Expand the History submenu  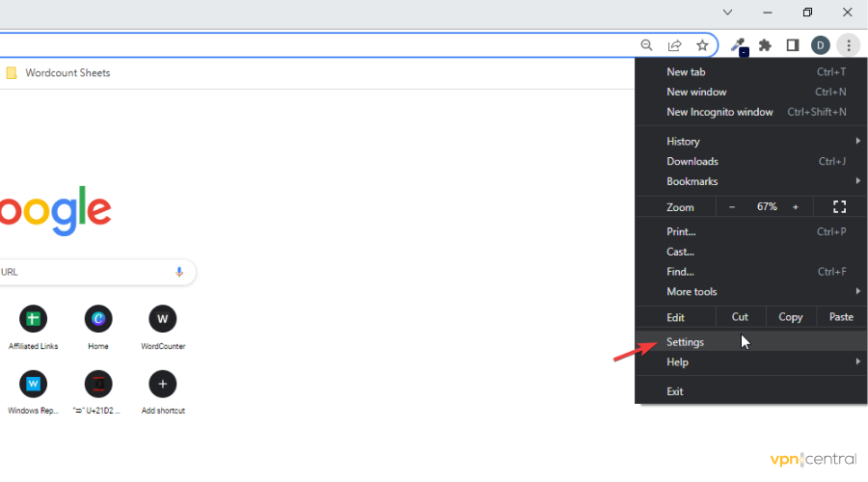tap(750, 141)
